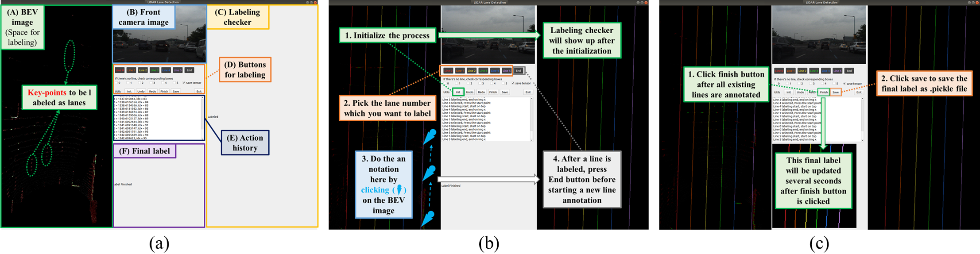Check no-line box 2 in panel (c)
Viewport: 980px width, 254px height.
pyautogui.click(x=799, y=84)
